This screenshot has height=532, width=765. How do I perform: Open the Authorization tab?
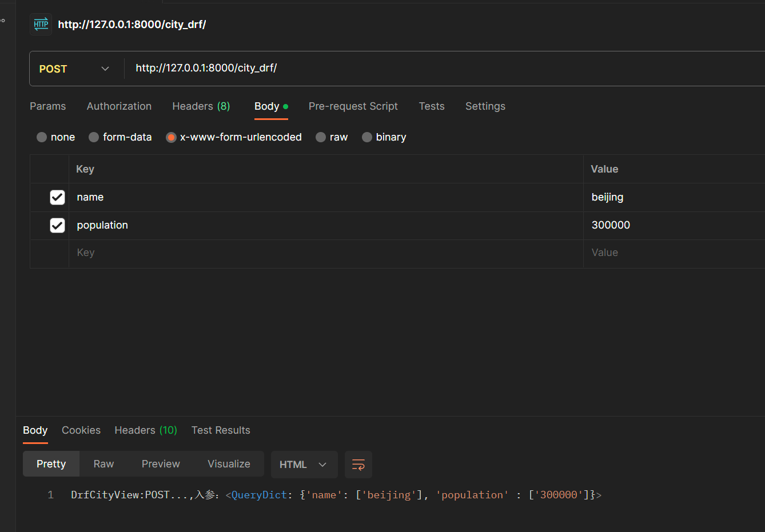click(x=119, y=106)
